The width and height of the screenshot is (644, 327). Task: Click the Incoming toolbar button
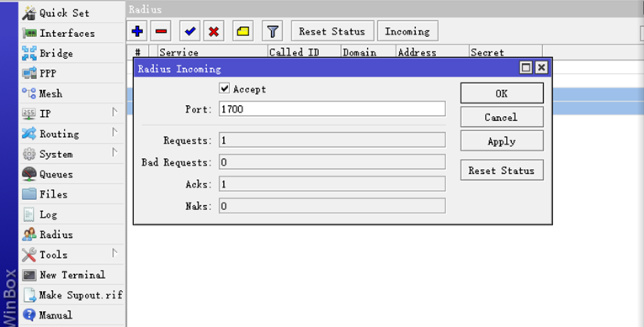pos(407,31)
